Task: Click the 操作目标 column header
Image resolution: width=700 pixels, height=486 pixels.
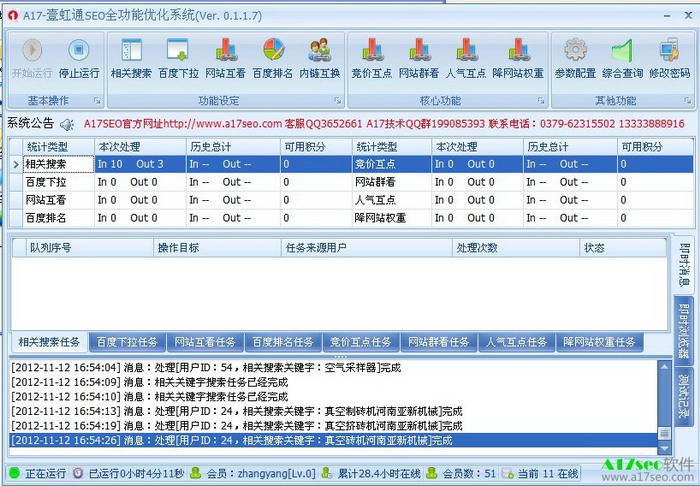Action: click(x=217, y=248)
